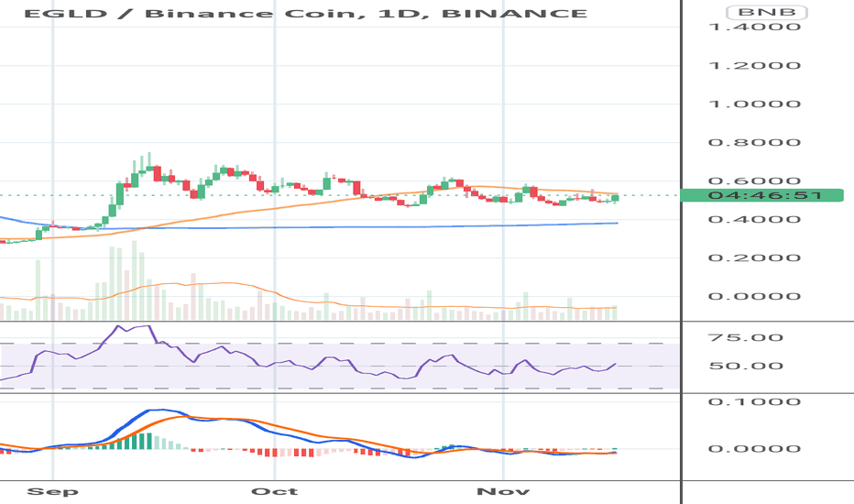Click the 1.2000 price axis label
The image size is (854, 504).
coord(754,65)
